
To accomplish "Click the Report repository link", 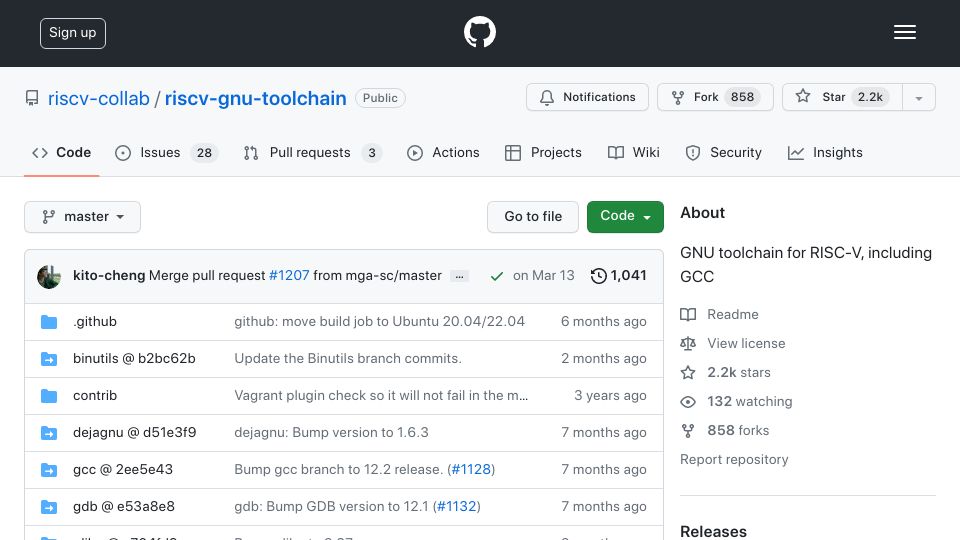I will tap(734, 460).
